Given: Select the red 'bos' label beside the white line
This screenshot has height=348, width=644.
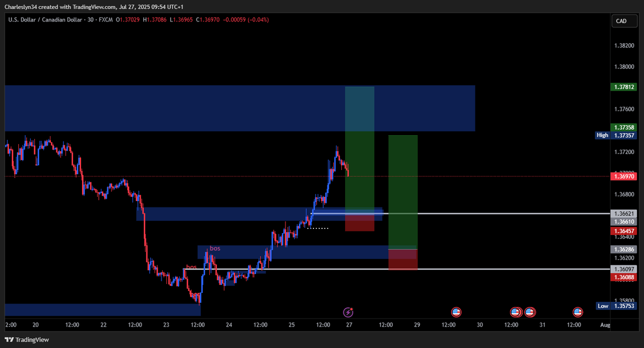Looking at the screenshot, I should (191, 267).
